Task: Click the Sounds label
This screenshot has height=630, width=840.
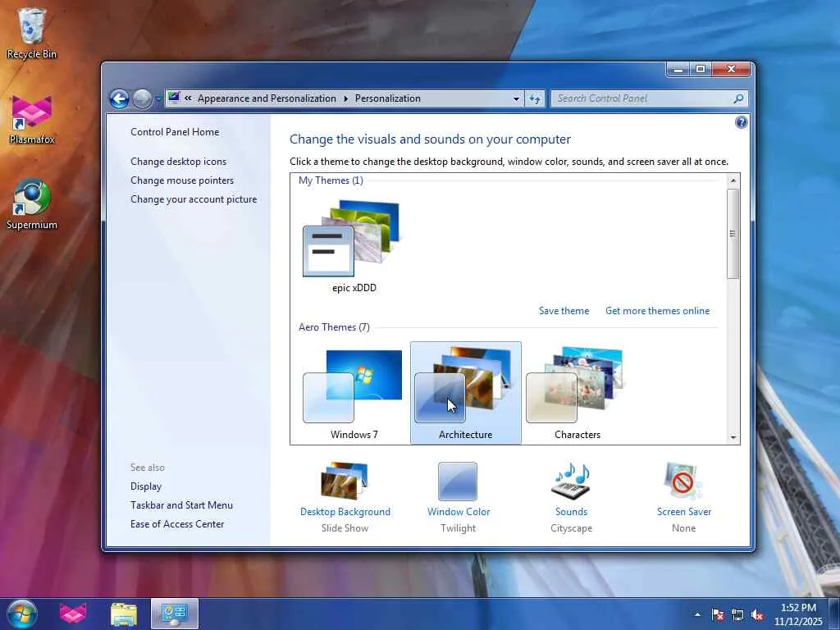Action: (x=571, y=512)
